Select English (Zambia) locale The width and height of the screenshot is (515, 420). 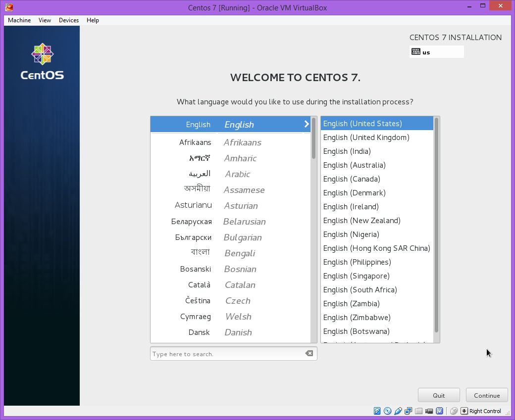(x=377, y=304)
